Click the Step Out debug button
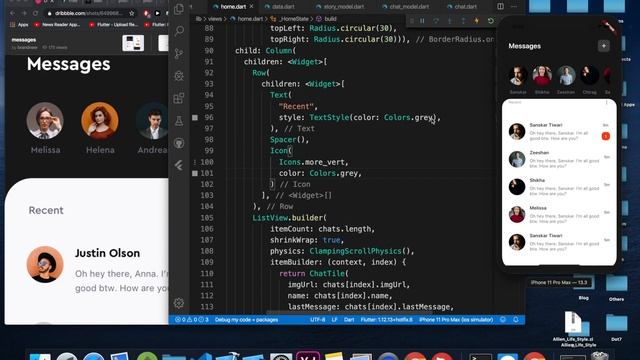The height and width of the screenshot is (360, 640). [x=463, y=20]
